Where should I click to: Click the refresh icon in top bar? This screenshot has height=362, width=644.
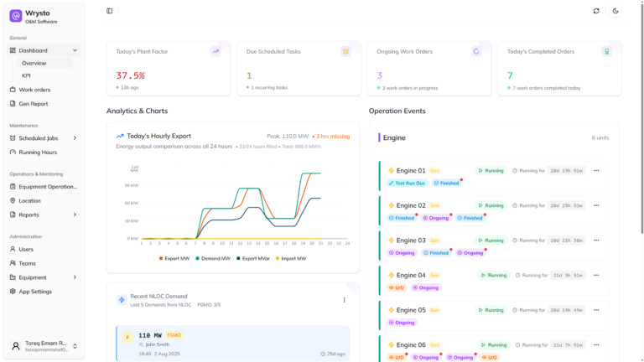pos(596,11)
